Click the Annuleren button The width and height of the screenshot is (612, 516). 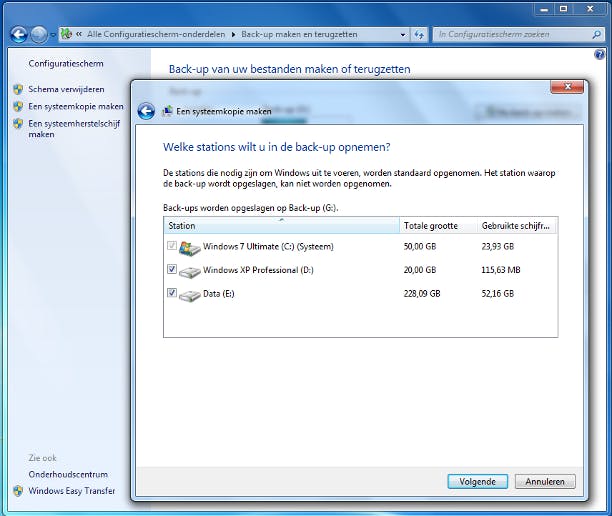point(545,482)
